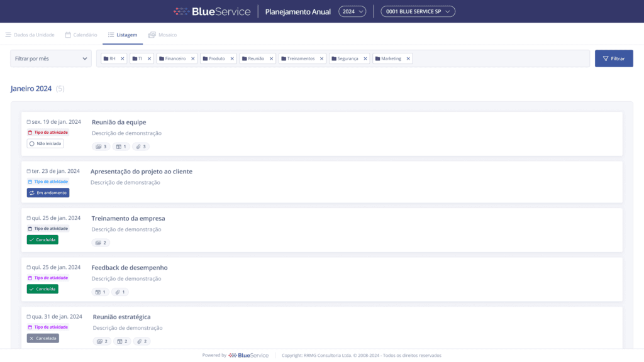Viewport: 644px width, 362px height.
Task: Switch to the Dados da Unidade tab
Action: (x=30, y=35)
